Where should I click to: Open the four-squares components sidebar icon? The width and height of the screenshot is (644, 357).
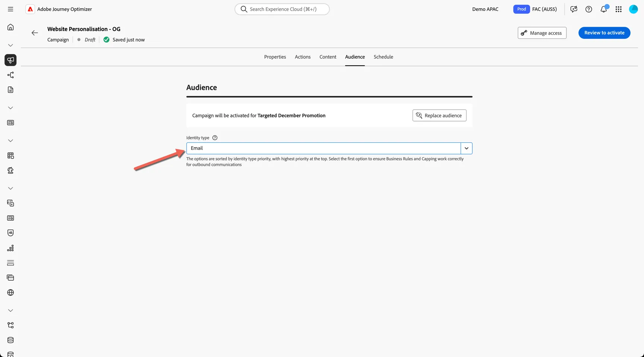10,155
